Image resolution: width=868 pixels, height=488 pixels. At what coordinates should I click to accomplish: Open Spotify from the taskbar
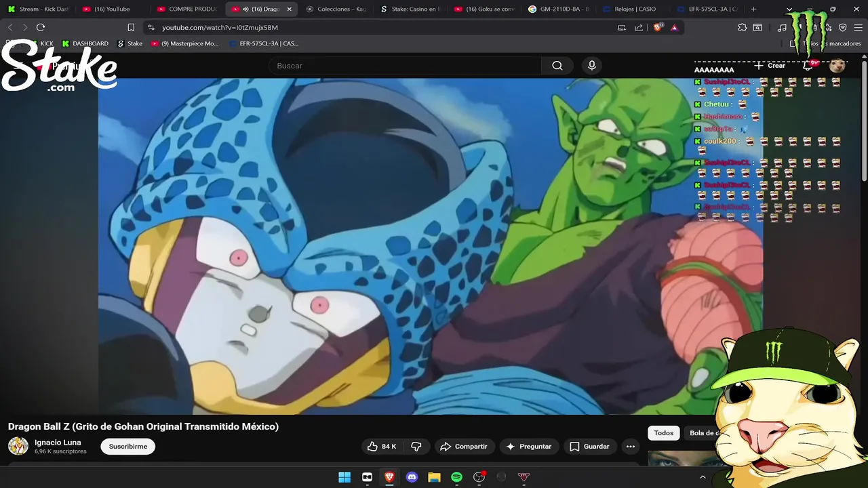click(456, 477)
